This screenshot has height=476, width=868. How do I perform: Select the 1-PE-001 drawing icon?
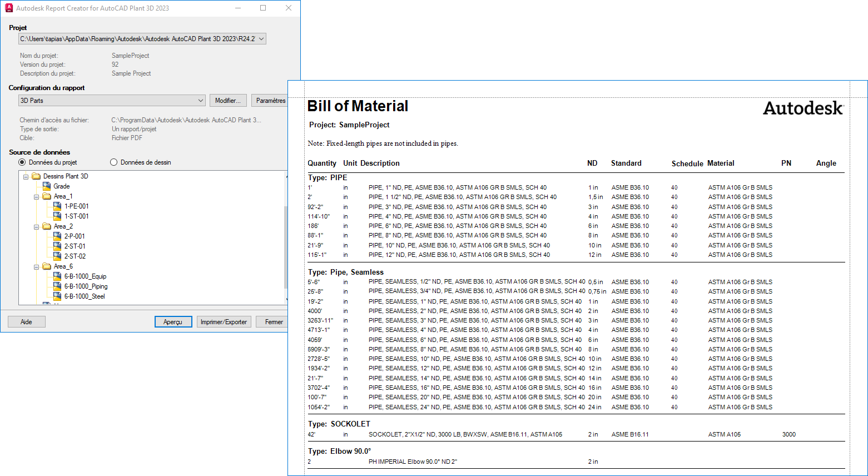[x=57, y=206]
